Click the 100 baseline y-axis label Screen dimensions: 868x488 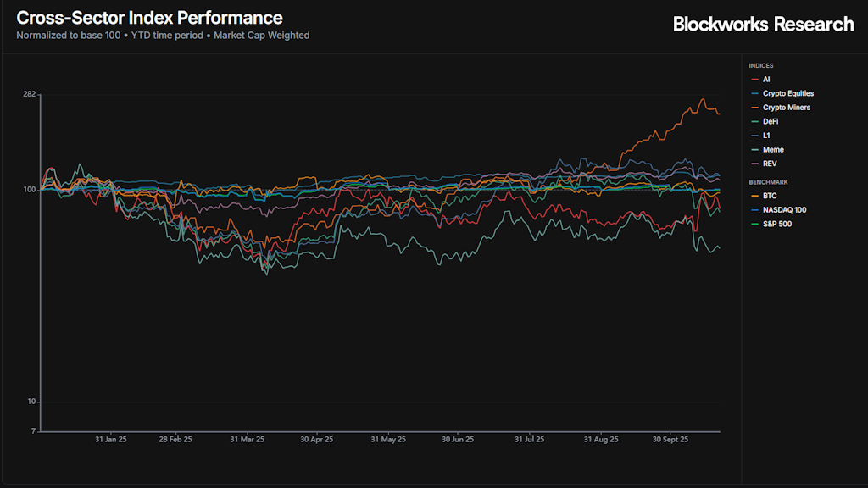(29, 190)
